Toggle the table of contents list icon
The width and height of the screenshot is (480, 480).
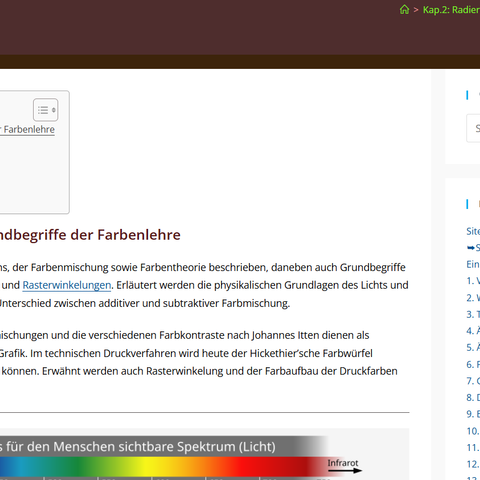[x=46, y=110]
